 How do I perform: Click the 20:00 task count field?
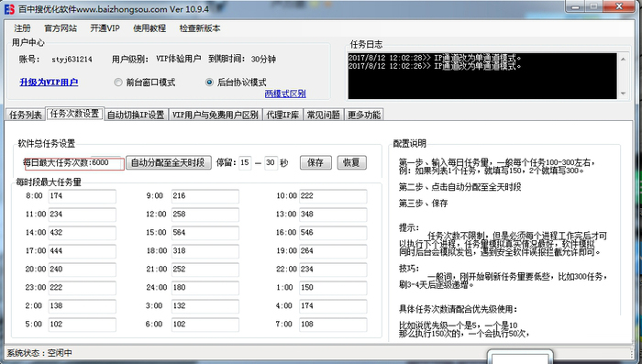[82, 270]
